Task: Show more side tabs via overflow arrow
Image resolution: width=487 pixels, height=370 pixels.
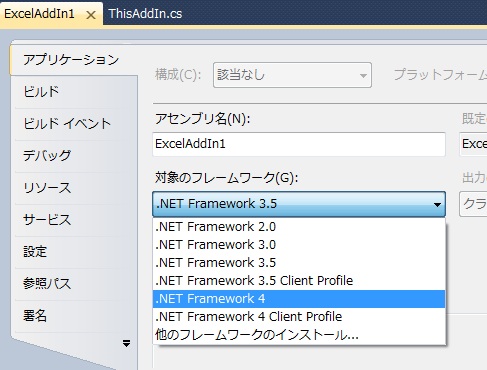Action: tap(126, 343)
